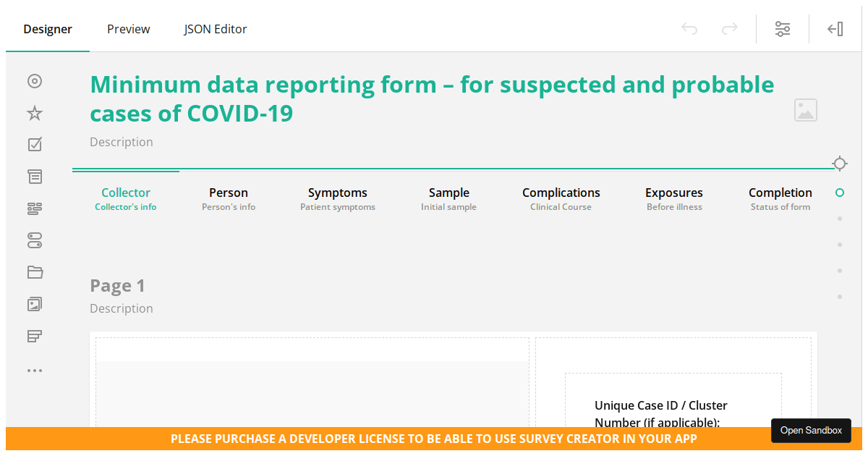This screenshot has width=868, height=456.
Task: Pick the Checkboxes question toolbox icon
Action: coord(35,145)
